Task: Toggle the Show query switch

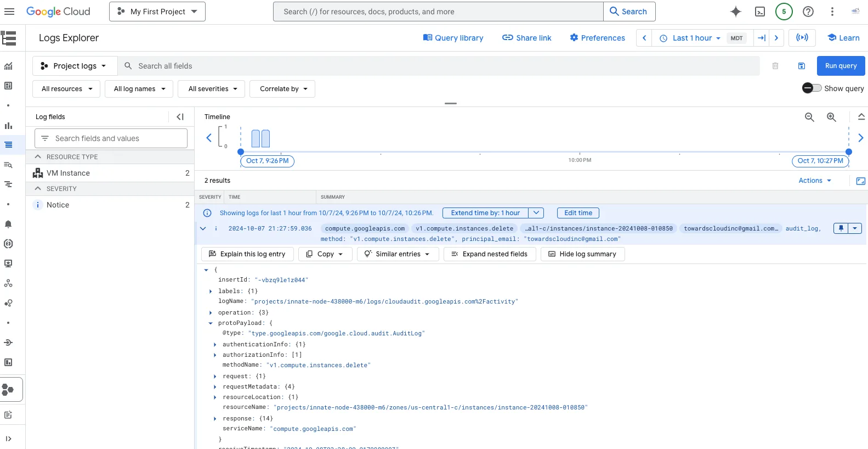Action: pos(812,88)
